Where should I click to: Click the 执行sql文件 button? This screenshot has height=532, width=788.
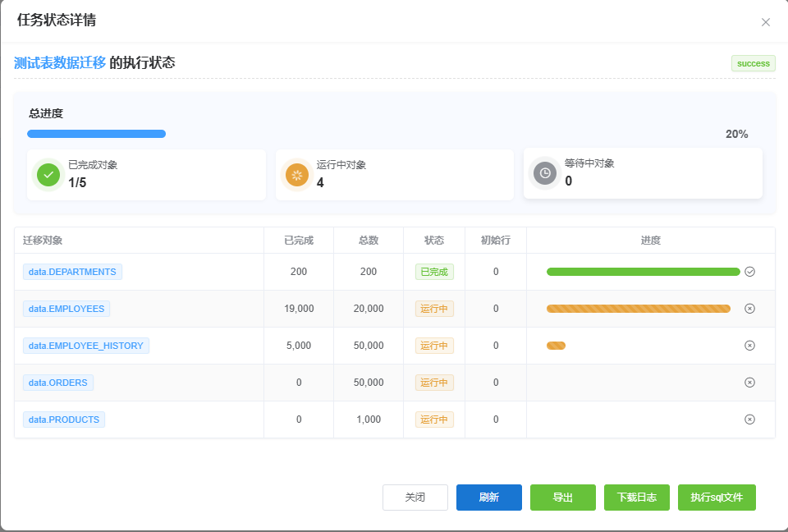click(x=717, y=498)
